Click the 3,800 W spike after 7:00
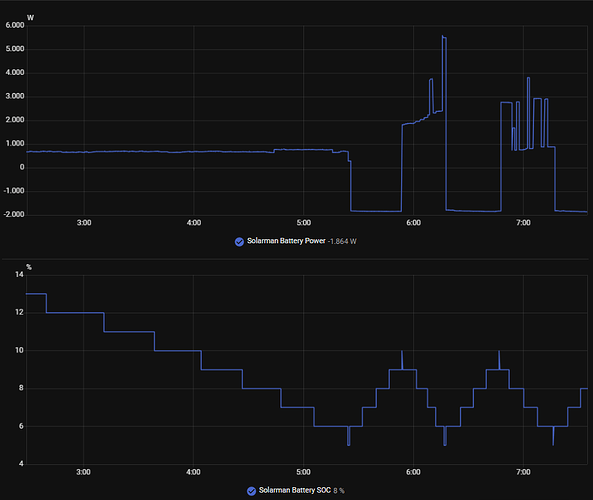The width and height of the screenshot is (593, 500). coord(528,78)
